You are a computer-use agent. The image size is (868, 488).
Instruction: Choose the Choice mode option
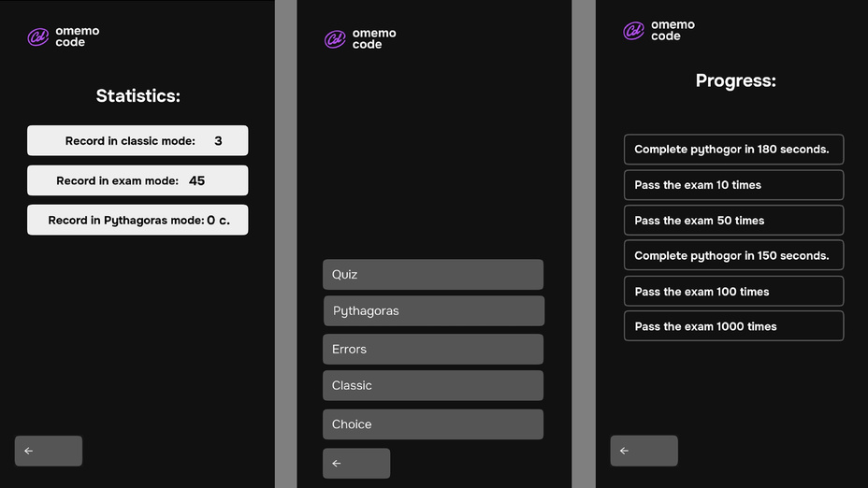click(x=432, y=424)
